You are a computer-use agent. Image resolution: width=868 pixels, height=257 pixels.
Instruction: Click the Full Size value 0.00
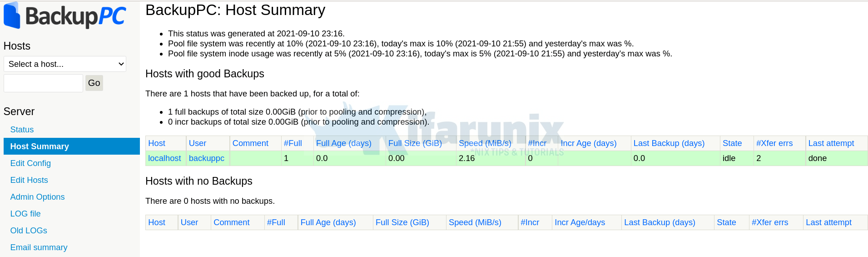click(397, 158)
